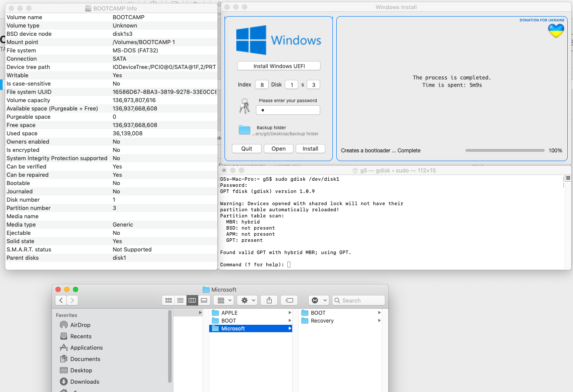Image resolution: width=573 pixels, height=392 pixels.
Task: Click the used space value 36,139,008
Action: point(128,133)
